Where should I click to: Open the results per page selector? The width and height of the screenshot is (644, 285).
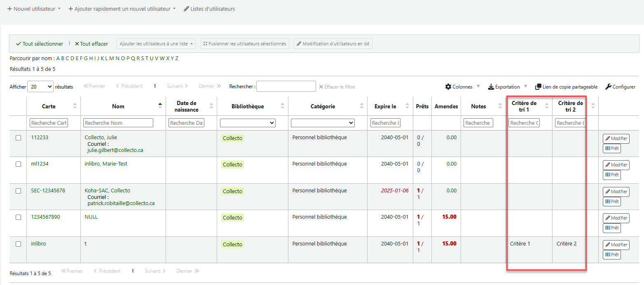pos(40,86)
